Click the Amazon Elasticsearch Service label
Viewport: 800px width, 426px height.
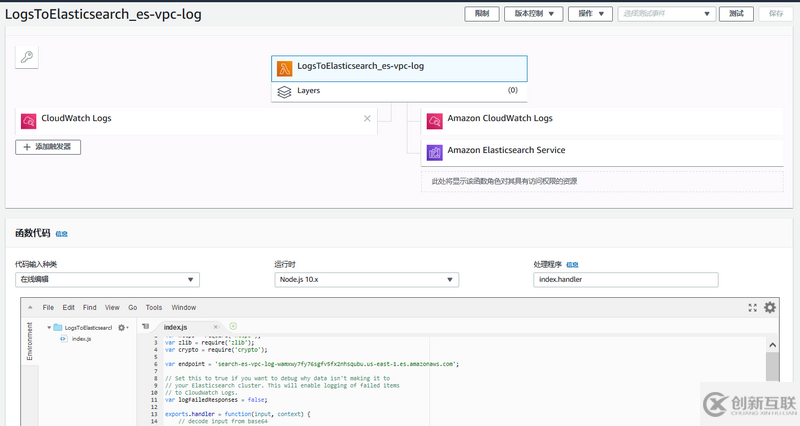(506, 150)
